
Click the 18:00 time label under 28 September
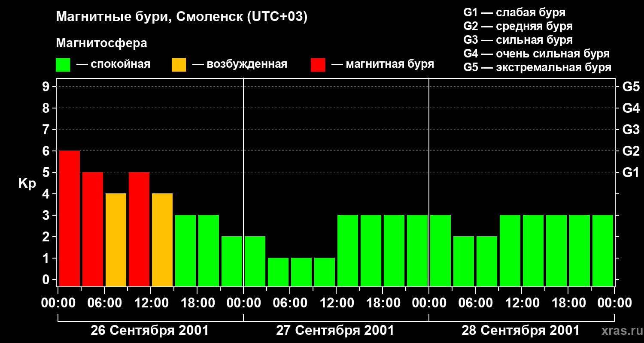pyautogui.click(x=568, y=303)
